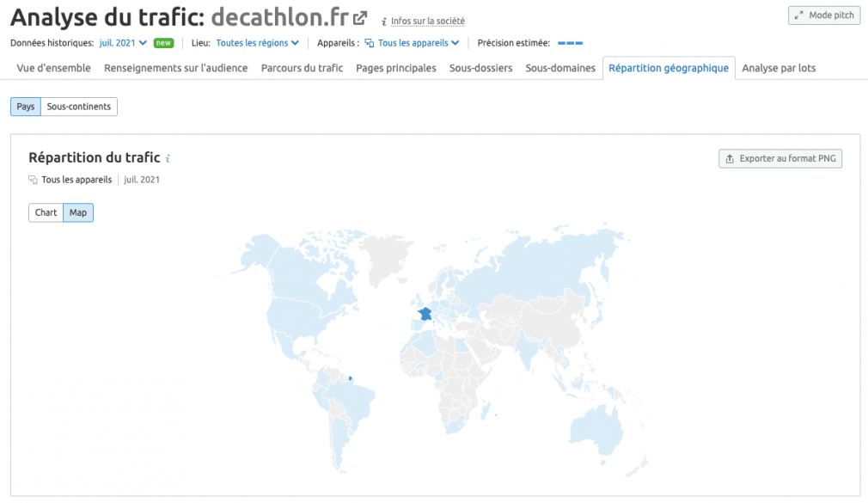Select Pages principales tab
Viewport: 868px width, 503px height.
[396, 68]
